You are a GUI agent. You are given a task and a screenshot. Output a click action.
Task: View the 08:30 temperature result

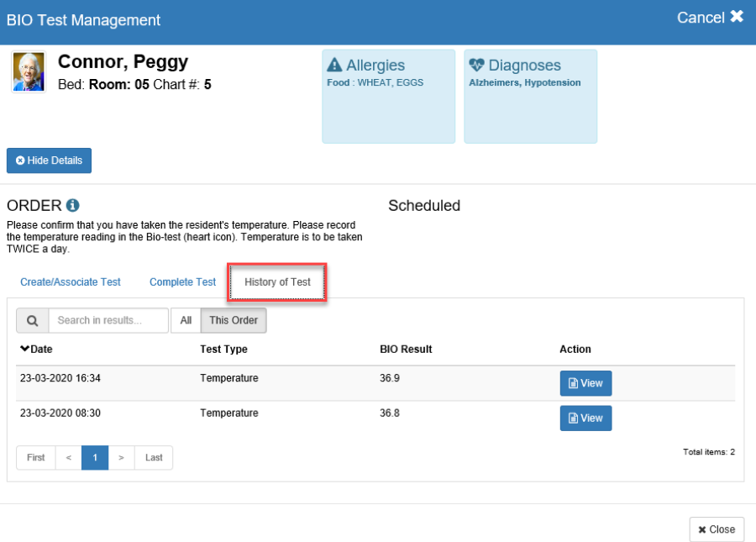585,418
